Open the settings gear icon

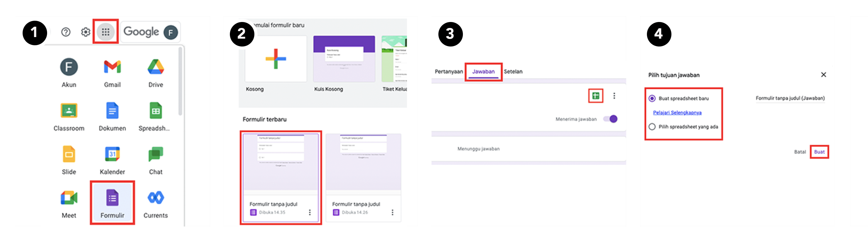[x=86, y=32]
